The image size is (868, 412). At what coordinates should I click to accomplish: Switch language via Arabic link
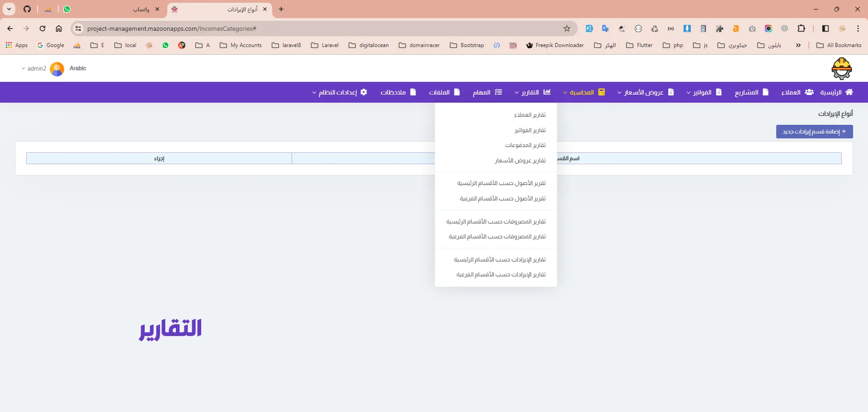[x=78, y=68]
